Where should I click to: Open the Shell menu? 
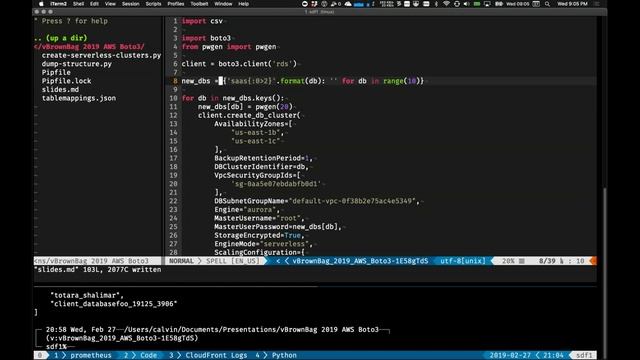(78, 4)
